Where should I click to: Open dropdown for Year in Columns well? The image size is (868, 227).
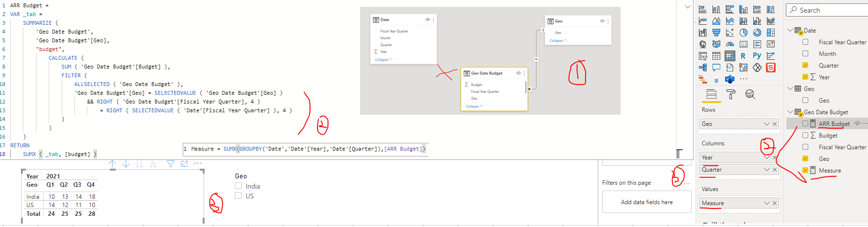pos(767,157)
